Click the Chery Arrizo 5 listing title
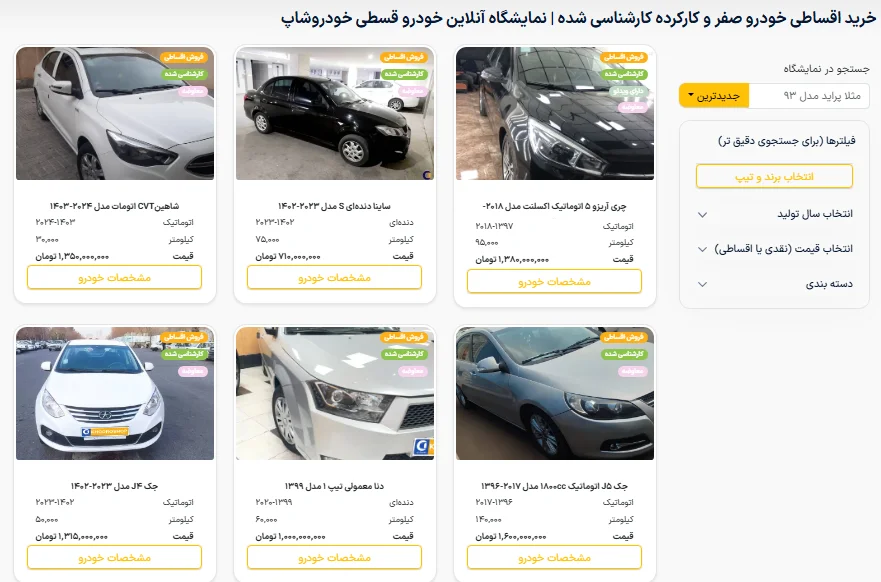This screenshot has height=582, width=881. (x=554, y=206)
